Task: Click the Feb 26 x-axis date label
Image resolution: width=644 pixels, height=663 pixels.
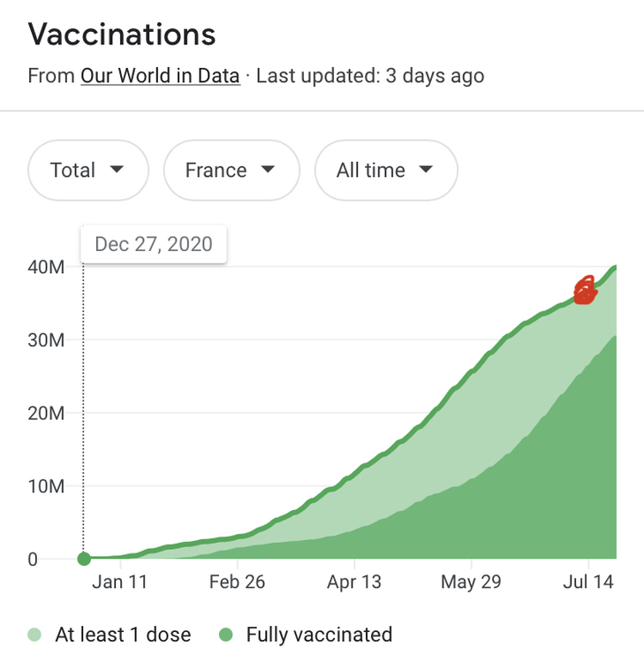Action: pyautogui.click(x=235, y=582)
